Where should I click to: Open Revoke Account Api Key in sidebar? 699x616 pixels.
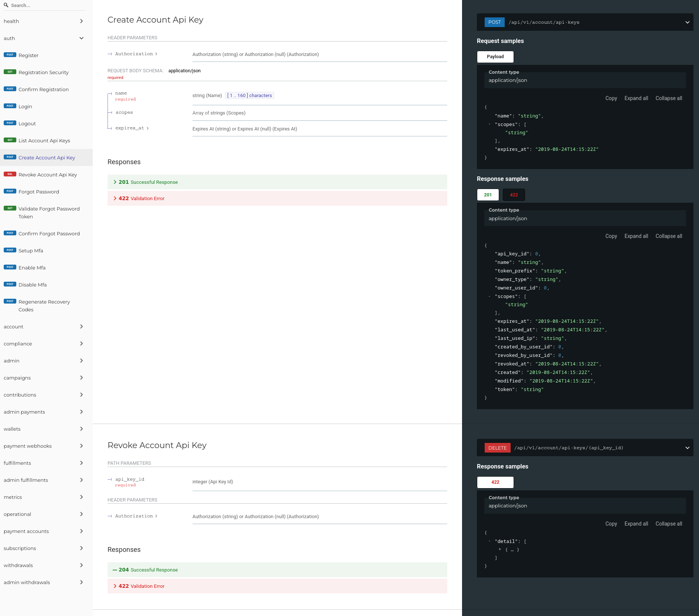(x=46, y=175)
